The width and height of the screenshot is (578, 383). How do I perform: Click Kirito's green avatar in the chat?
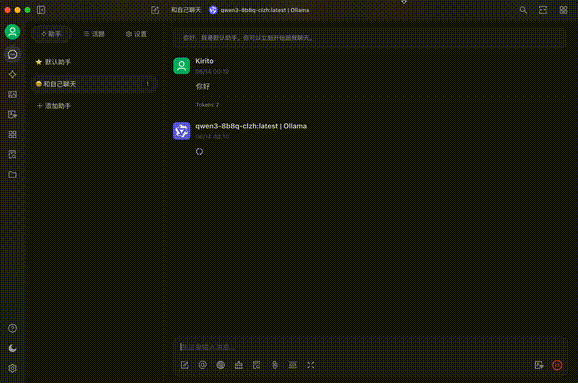coord(181,66)
